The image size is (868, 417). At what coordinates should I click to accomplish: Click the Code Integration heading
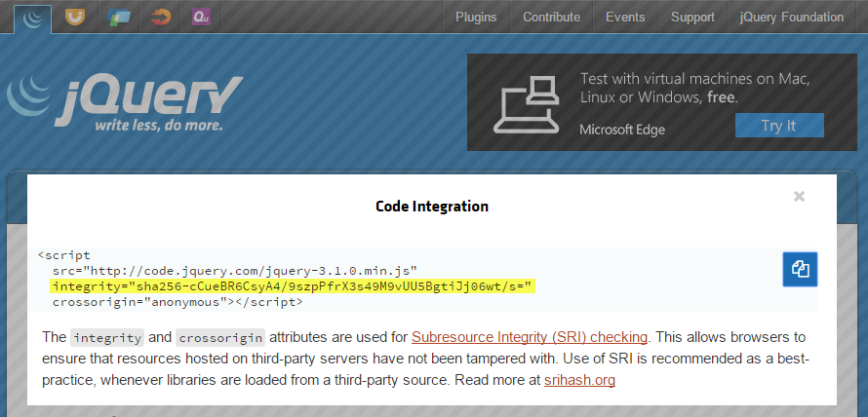pos(432,207)
